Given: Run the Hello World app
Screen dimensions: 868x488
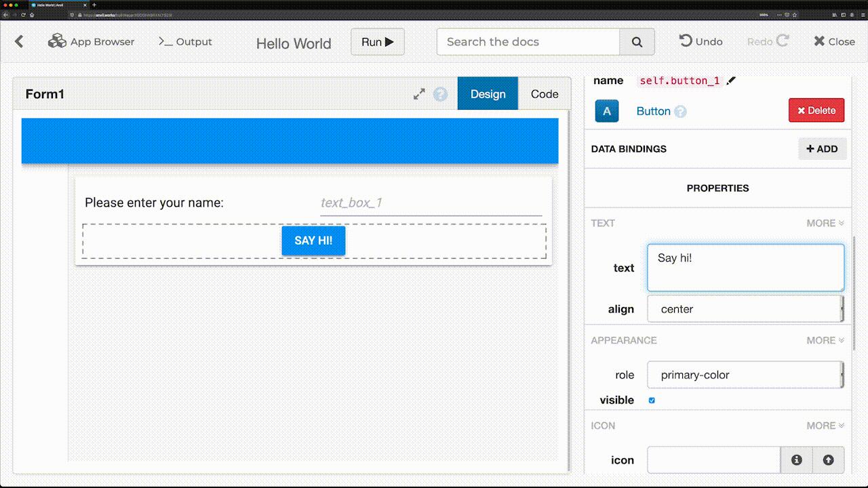Looking at the screenshot, I should (x=378, y=42).
